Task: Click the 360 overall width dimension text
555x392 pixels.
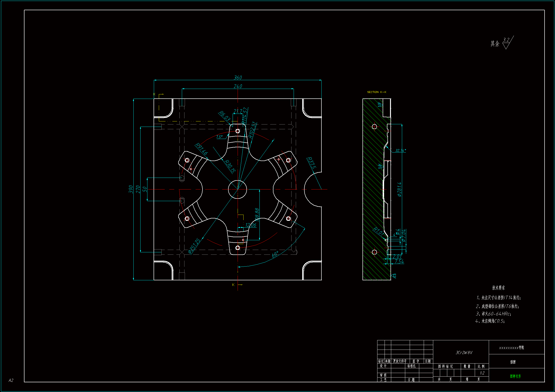Action: click(238, 78)
